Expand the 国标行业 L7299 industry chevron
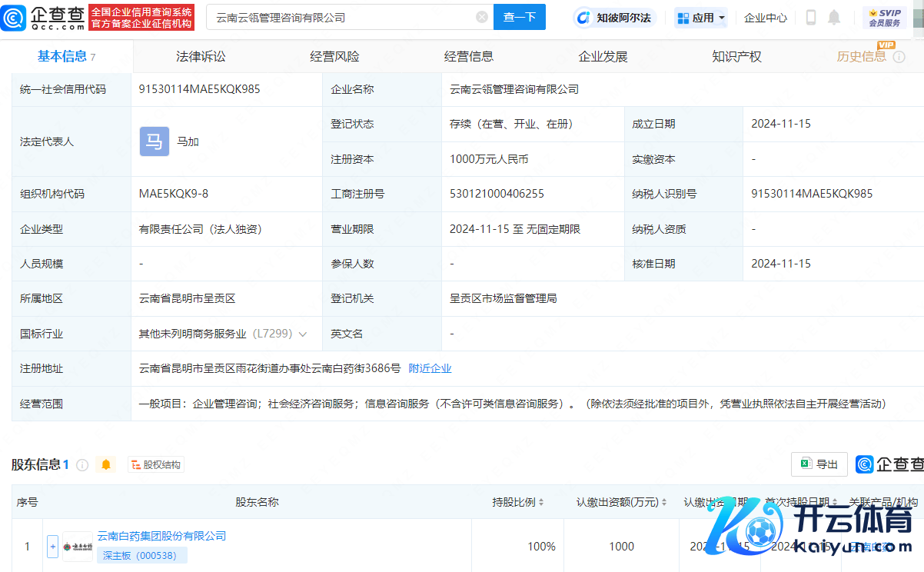 303,334
